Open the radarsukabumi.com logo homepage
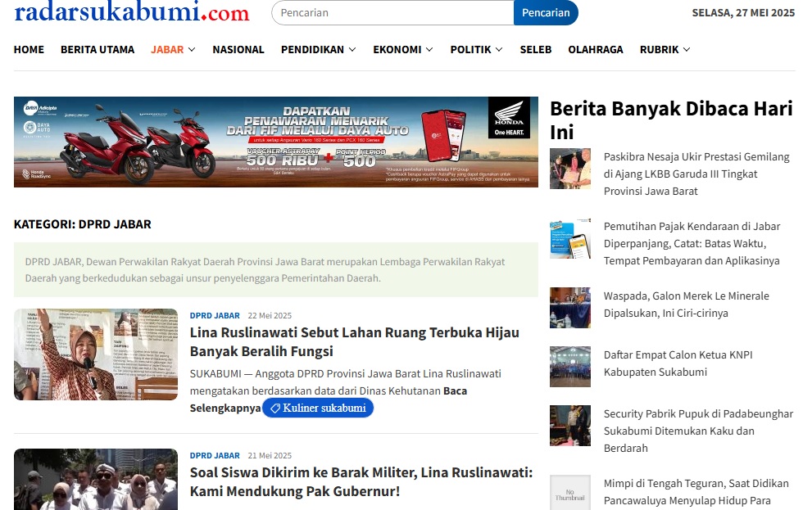 pyautogui.click(x=132, y=11)
